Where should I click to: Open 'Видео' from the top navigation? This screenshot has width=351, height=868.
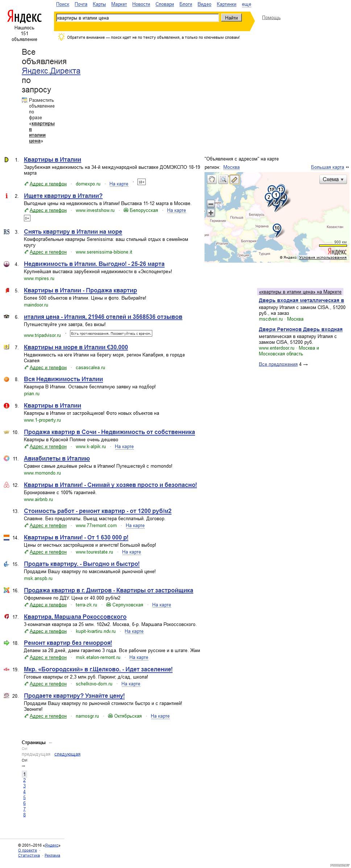(x=205, y=4)
